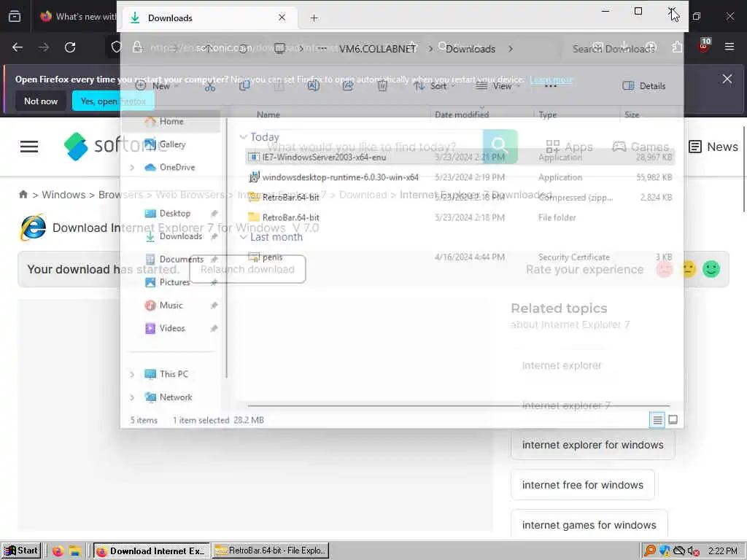Expand the This PC tree node
747x560 pixels.
(x=132, y=374)
